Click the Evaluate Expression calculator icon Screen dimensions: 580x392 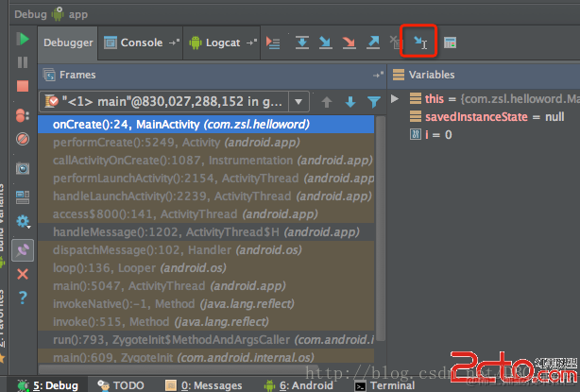click(x=451, y=43)
